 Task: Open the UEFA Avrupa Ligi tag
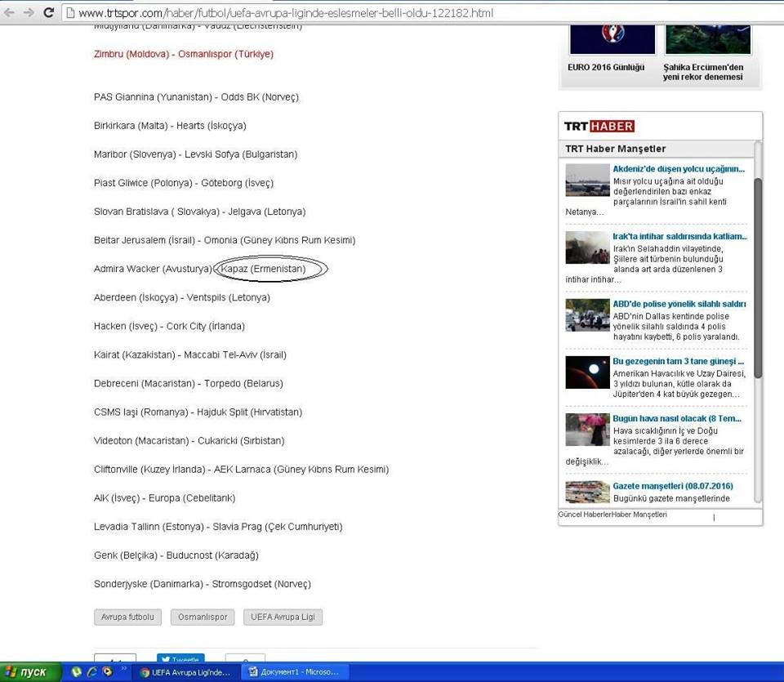point(283,617)
